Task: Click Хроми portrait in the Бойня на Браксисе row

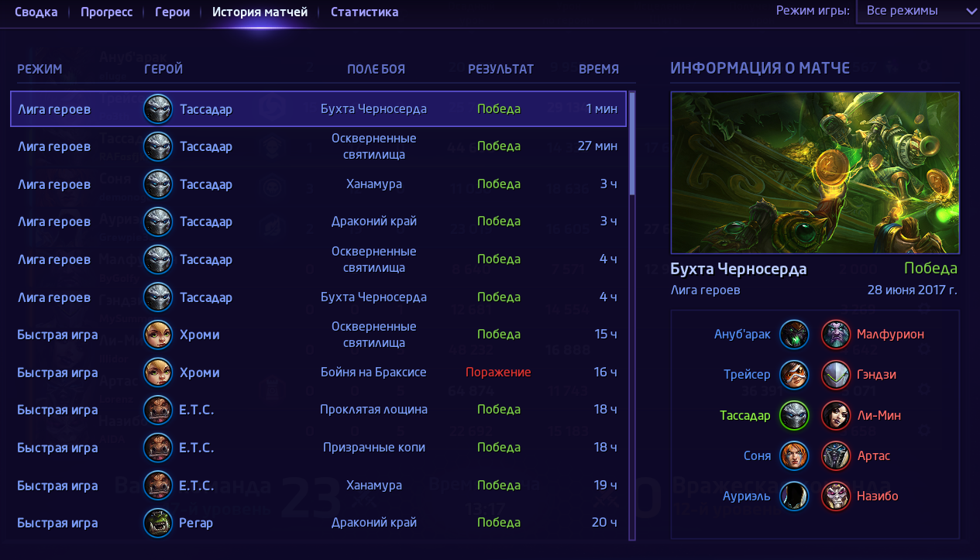Action: pos(158,373)
